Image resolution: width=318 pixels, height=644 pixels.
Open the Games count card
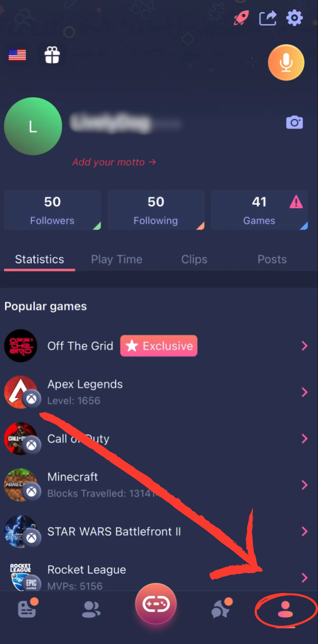point(259,210)
